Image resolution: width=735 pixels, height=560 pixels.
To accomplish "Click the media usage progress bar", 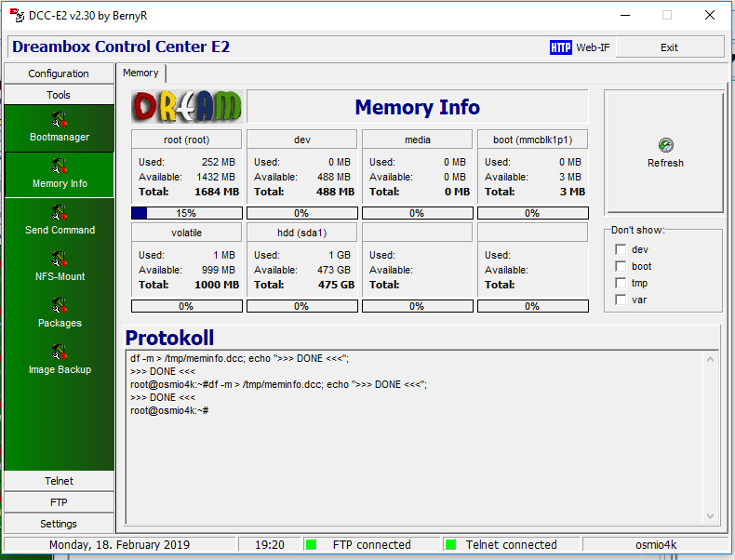I will (x=417, y=213).
